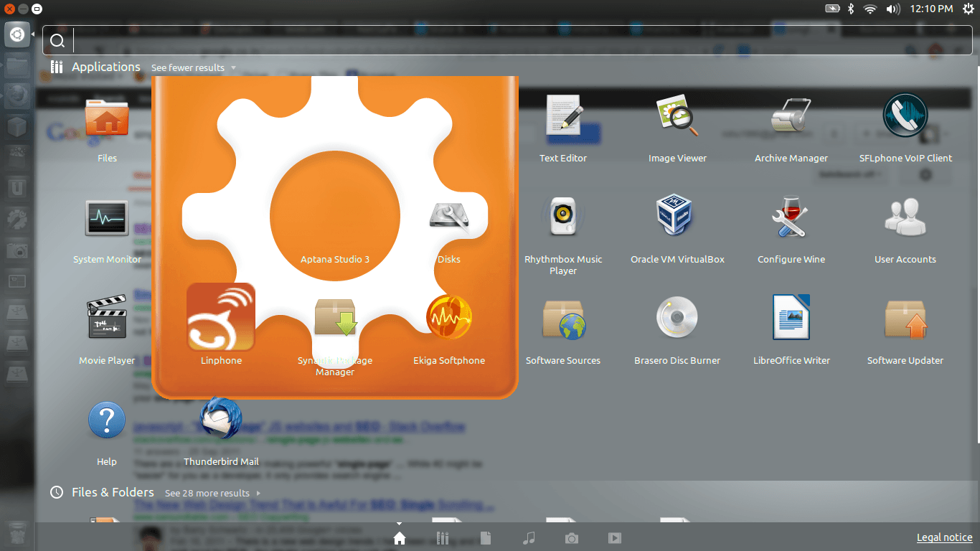
Task: Switch to the Files lens
Action: pyautogui.click(x=486, y=538)
